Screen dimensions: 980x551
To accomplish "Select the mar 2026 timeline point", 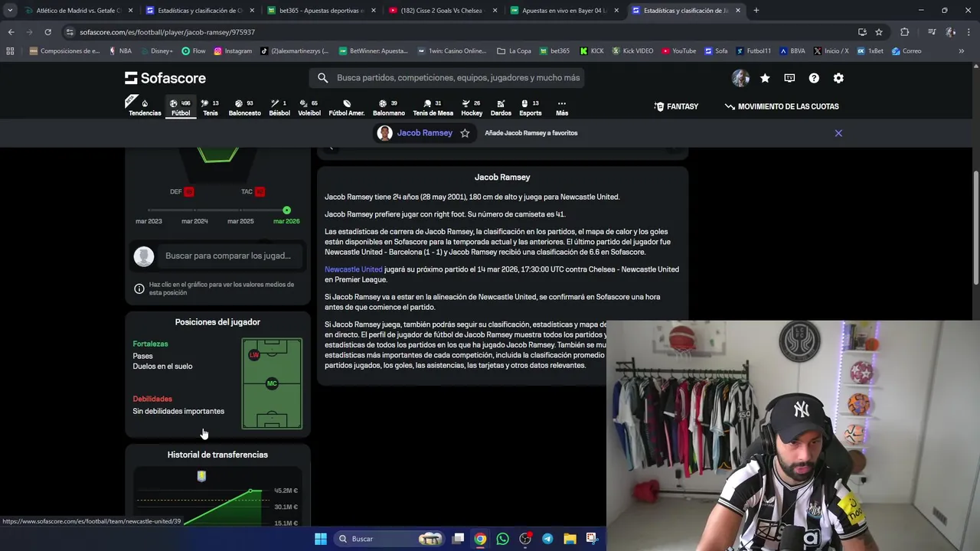I will coord(286,210).
